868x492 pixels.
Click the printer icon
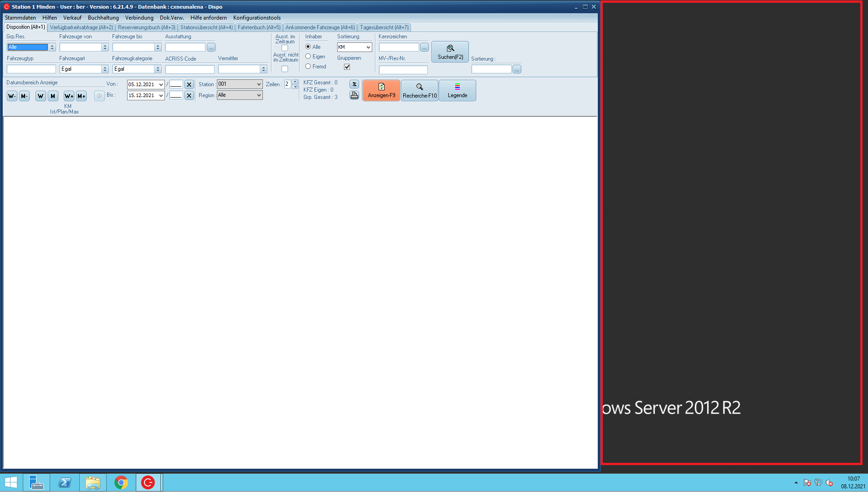tap(354, 95)
